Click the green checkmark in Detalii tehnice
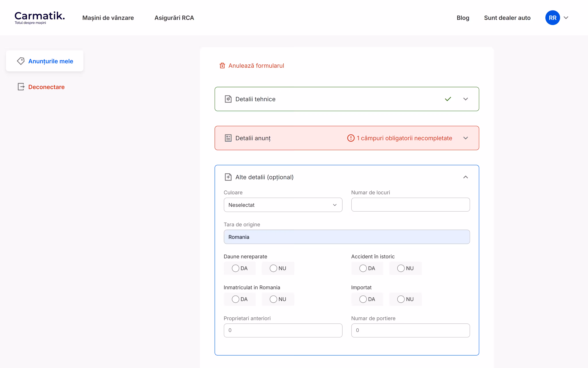 [448, 99]
